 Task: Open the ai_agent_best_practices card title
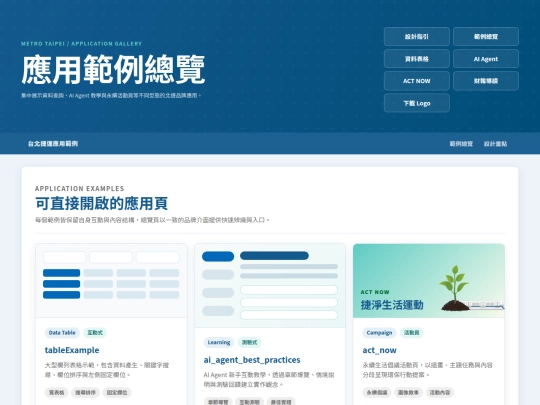pos(252,360)
